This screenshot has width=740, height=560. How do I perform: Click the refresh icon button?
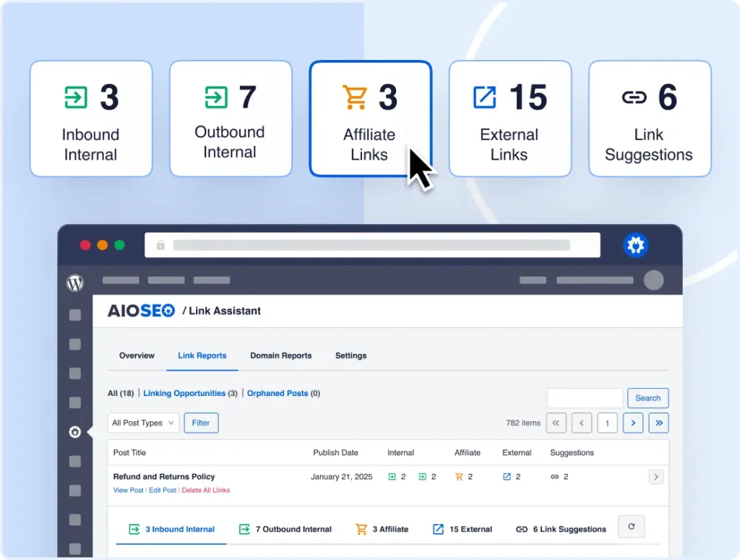pyautogui.click(x=631, y=527)
